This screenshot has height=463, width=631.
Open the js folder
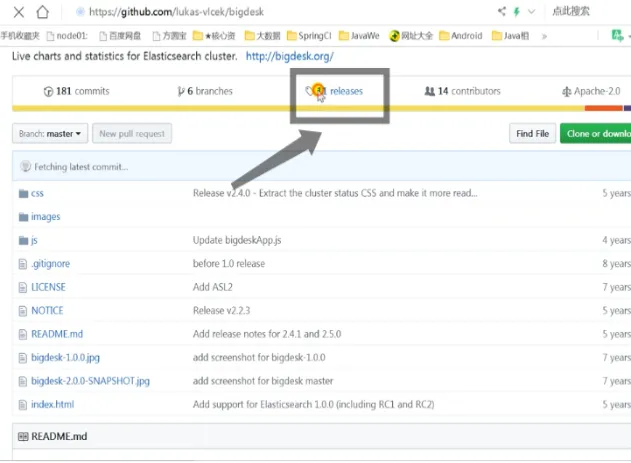coord(34,241)
